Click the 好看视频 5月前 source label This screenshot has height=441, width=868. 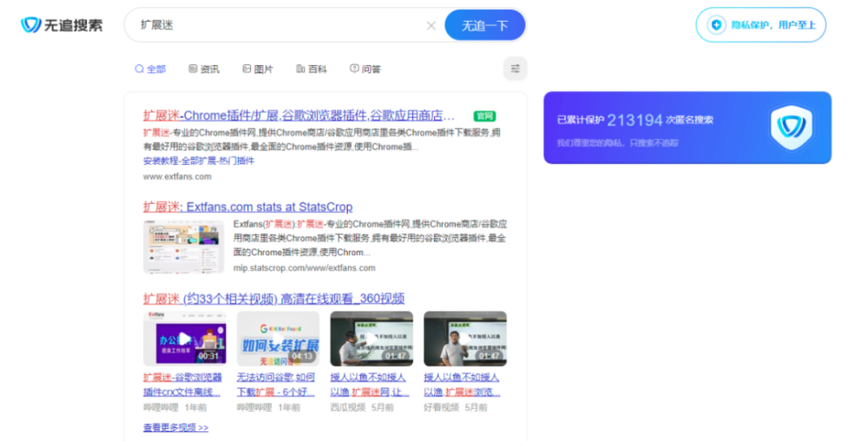click(x=456, y=408)
